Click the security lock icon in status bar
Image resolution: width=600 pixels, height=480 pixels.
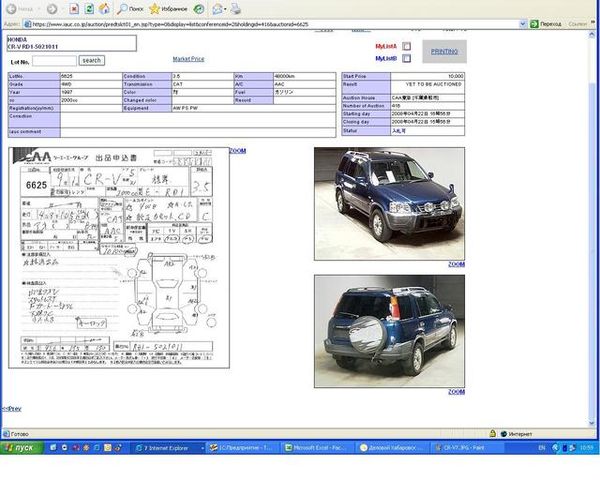tap(493, 434)
